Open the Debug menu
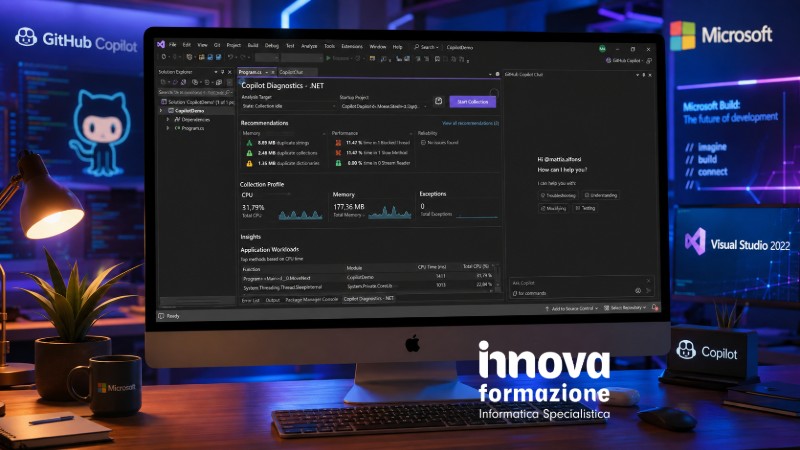The height and width of the screenshot is (450, 800). [x=271, y=45]
